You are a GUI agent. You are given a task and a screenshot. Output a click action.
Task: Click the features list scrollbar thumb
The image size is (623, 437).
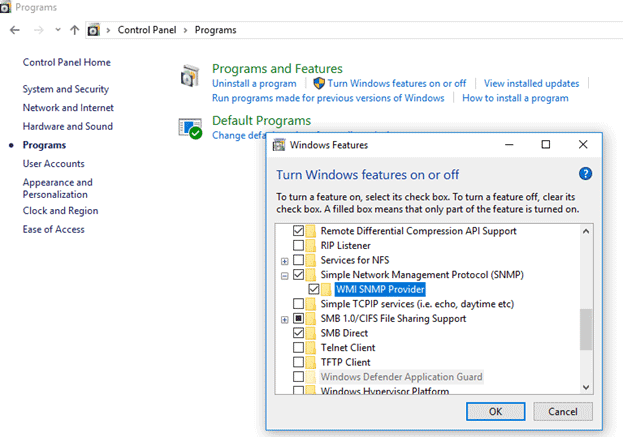586,330
